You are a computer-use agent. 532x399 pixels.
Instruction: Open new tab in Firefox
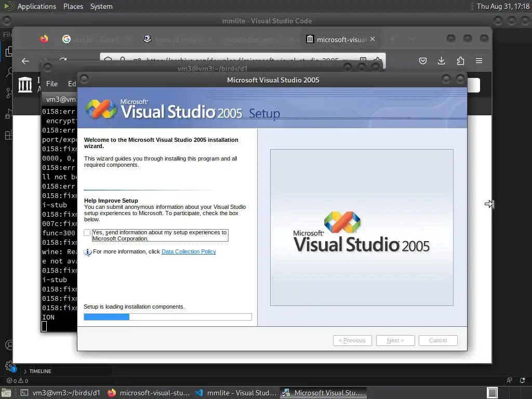tap(392, 39)
